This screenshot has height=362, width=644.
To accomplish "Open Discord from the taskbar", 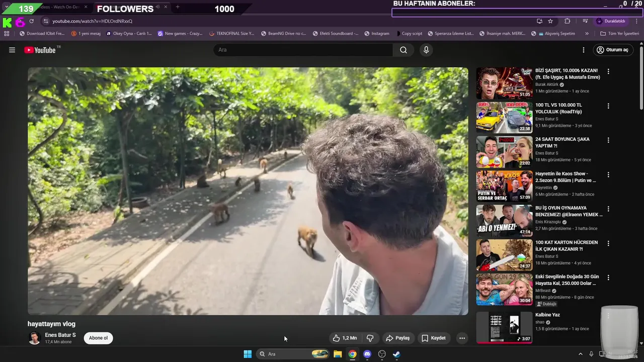I will pos(367,354).
